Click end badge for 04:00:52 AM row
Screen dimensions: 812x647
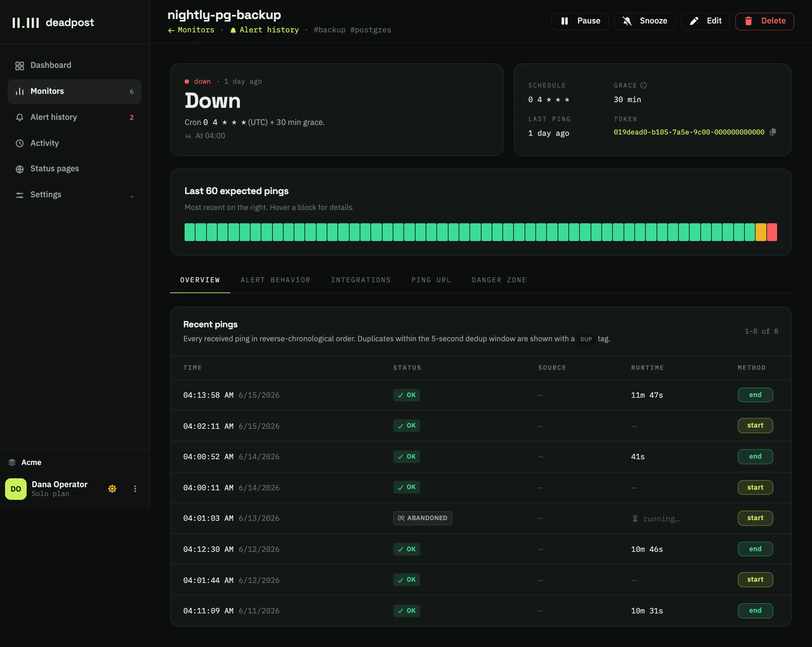coord(755,456)
